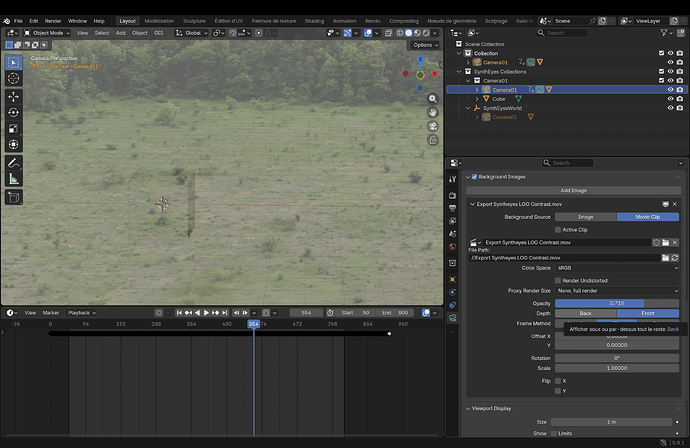Image resolution: width=690 pixels, height=448 pixels.
Task: Open the Global transform orientation dropdown
Action: tap(191, 33)
